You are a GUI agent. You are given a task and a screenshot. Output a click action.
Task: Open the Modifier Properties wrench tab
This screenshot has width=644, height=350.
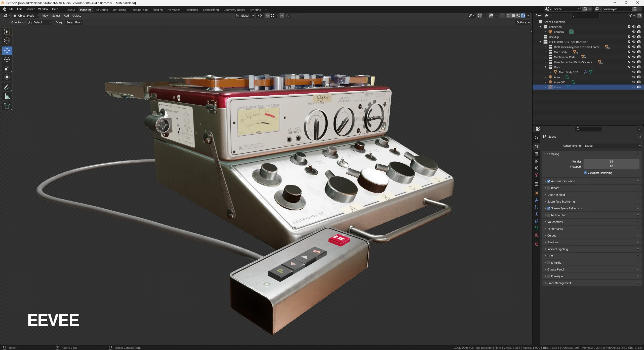pos(536,200)
